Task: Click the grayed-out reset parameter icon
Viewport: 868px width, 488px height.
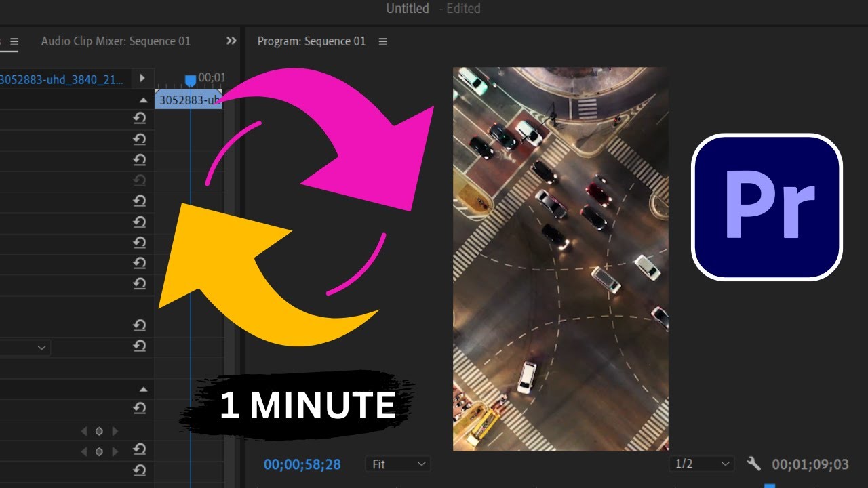Action: 140,180
